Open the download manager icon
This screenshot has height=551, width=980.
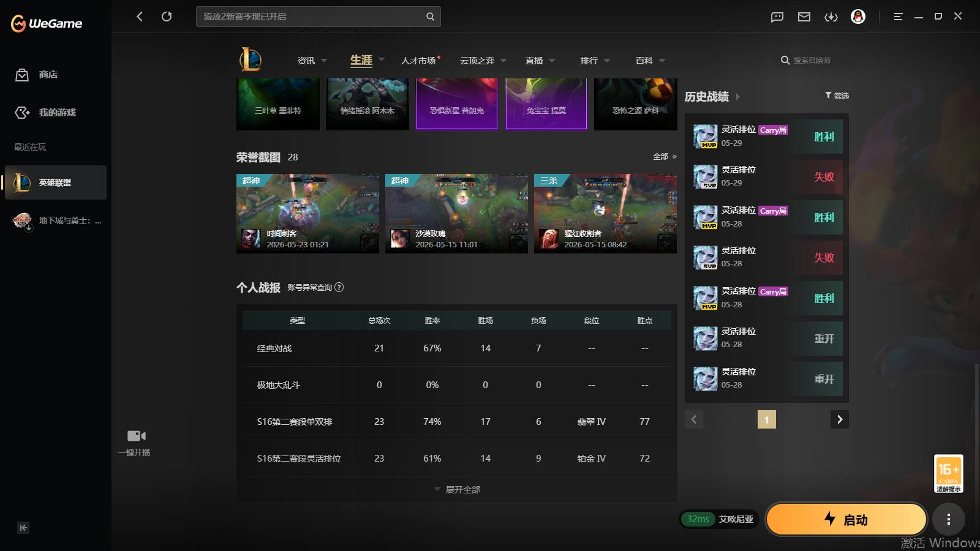[x=831, y=17]
